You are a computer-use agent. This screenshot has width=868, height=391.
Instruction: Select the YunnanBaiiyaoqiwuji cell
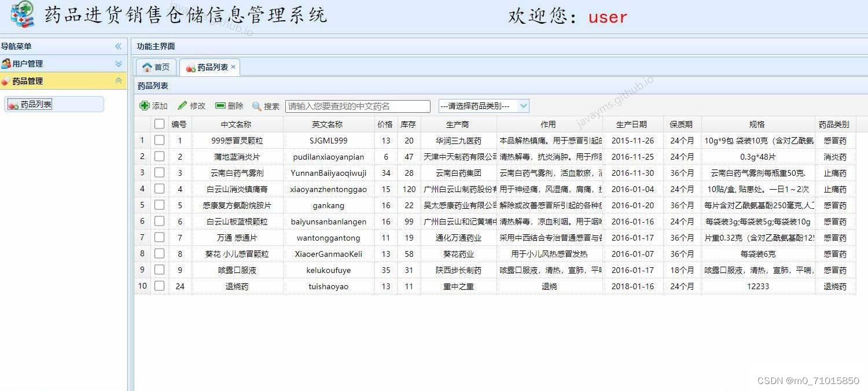pyautogui.click(x=328, y=173)
